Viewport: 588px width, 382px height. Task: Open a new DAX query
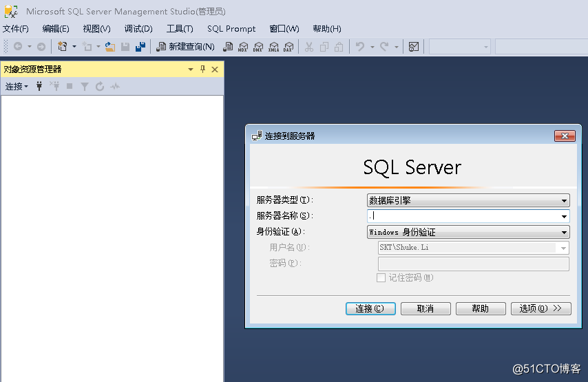tap(288, 47)
